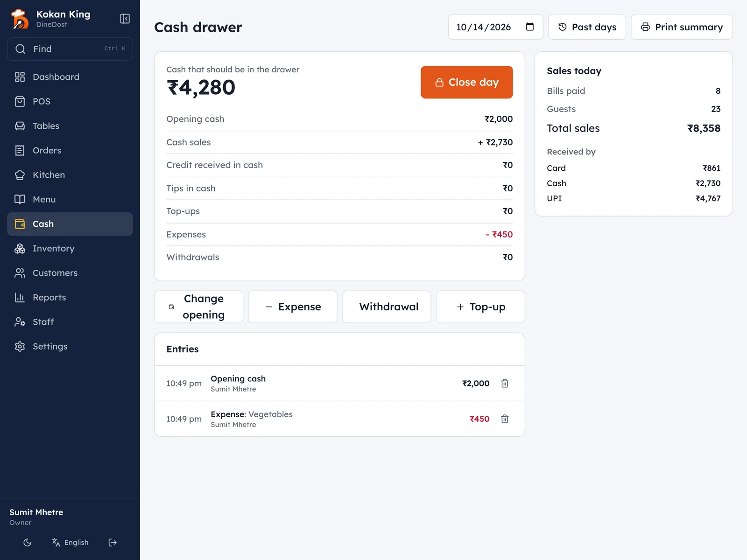Image resolution: width=747 pixels, height=560 pixels.
Task: Open Settings page
Action: (70, 346)
